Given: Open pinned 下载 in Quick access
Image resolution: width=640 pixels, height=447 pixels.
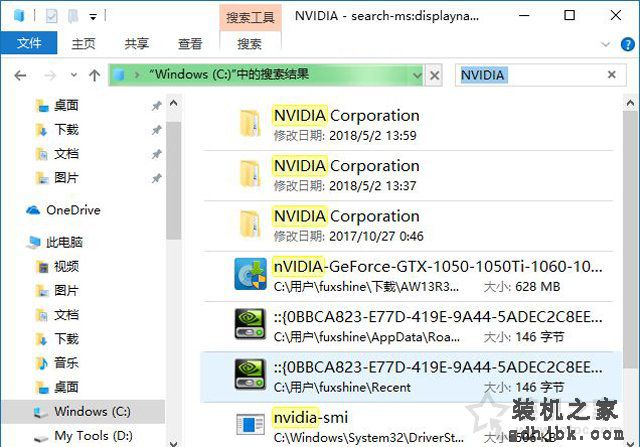Looking at the screenshot, I should 66,129.
